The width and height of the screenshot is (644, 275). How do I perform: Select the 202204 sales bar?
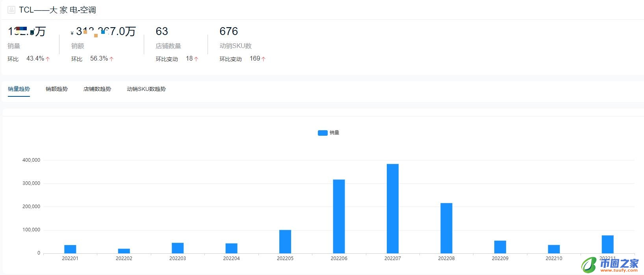[232, 248]
